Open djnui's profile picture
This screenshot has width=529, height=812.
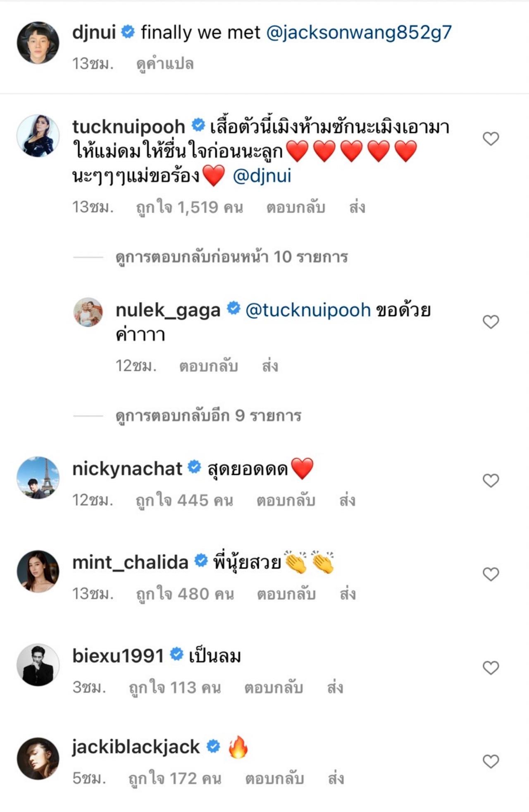coord(38,43)
